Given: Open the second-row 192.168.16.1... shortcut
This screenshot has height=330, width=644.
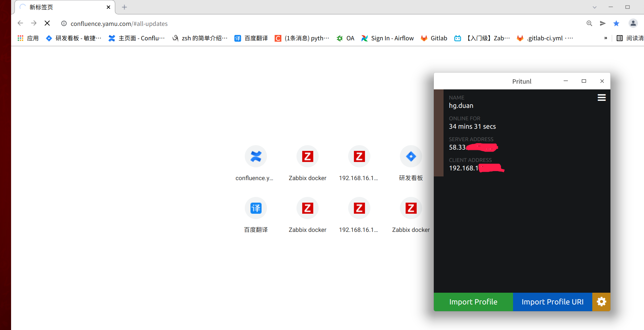Looking at the screenshot, I should click(x=359, y=215).
